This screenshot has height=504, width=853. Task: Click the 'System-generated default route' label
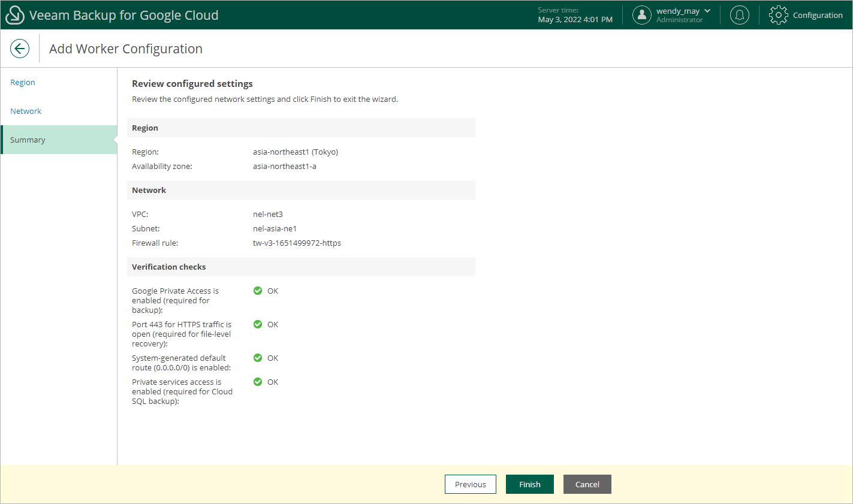[181, 363]
